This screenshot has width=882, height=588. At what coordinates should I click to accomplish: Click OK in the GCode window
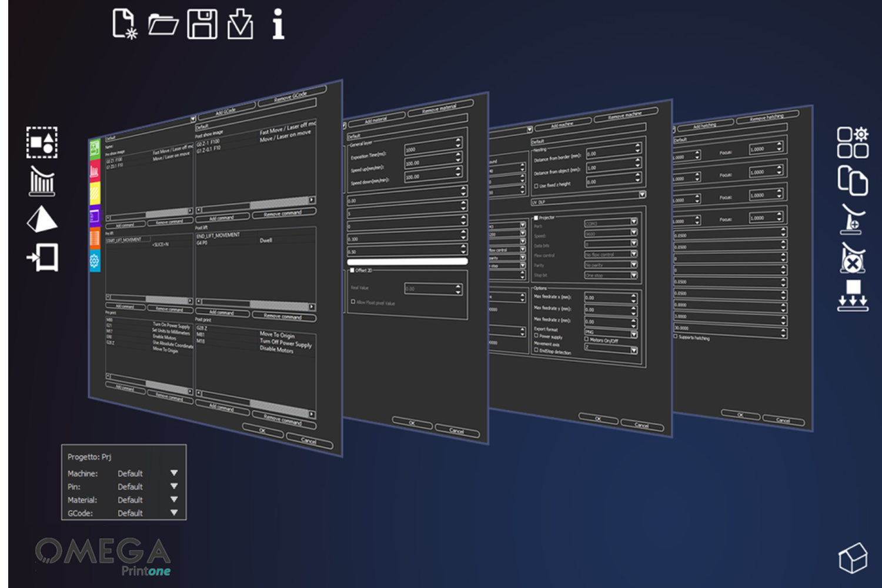[x=263, y=430]
